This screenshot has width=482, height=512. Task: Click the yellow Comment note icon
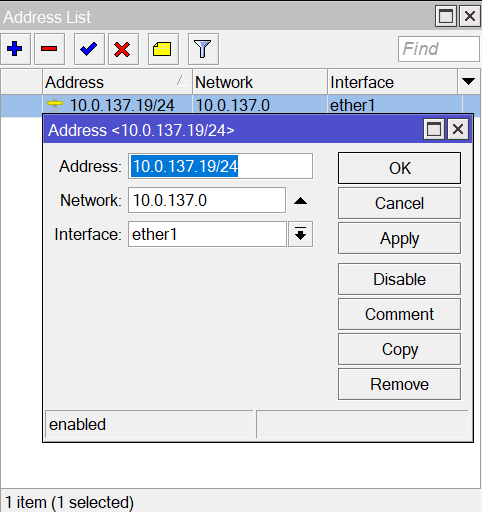163,49
